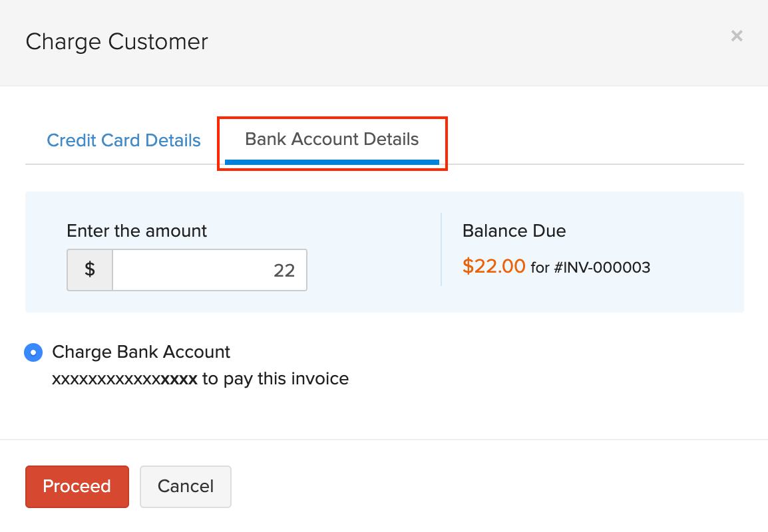Switch to the Credit Card Details tab
Viewport: 768px width, 532px height.
click(x=124, y=140)
